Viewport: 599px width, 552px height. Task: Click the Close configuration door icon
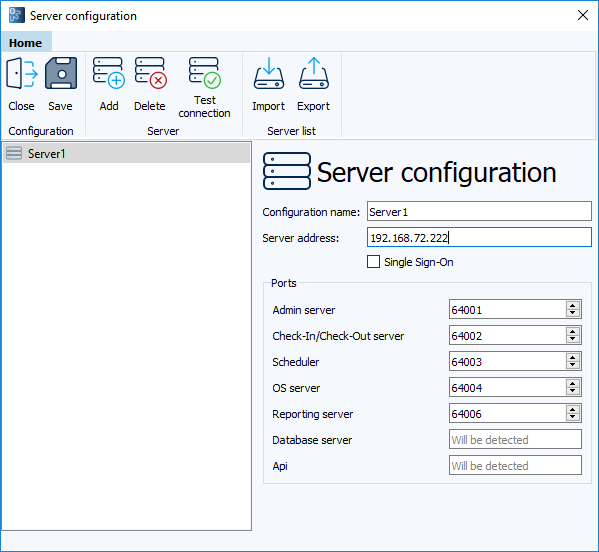tap(21, 73)
